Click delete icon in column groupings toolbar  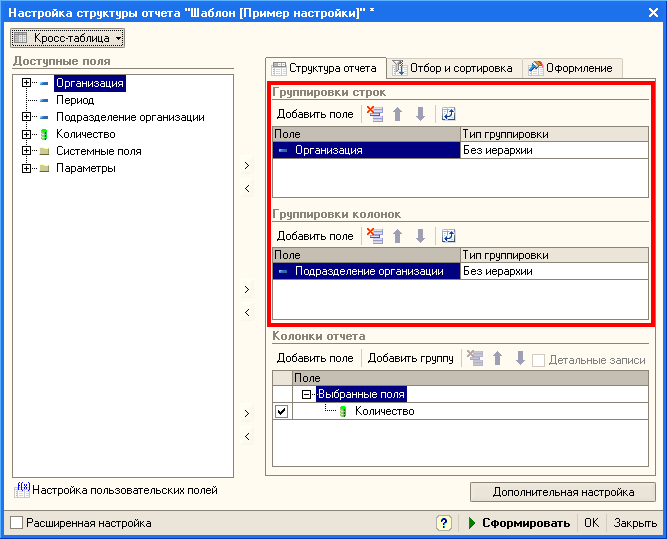click(x=376, y=236)
